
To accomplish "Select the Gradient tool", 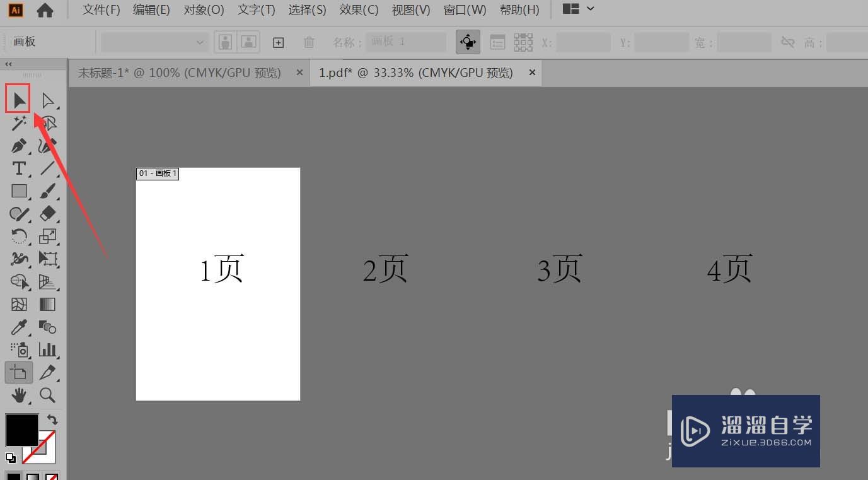I will point(48,305).
